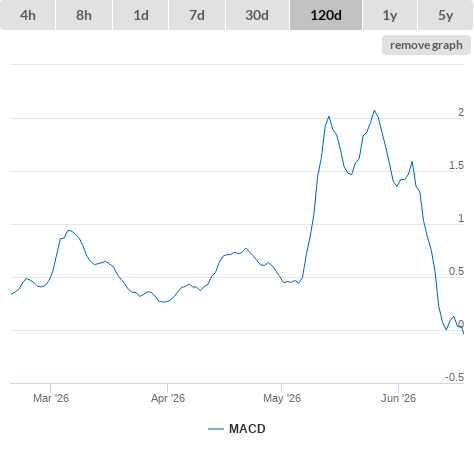
Task: Select the 4h time range tab
Action: (x=28, y=15)
